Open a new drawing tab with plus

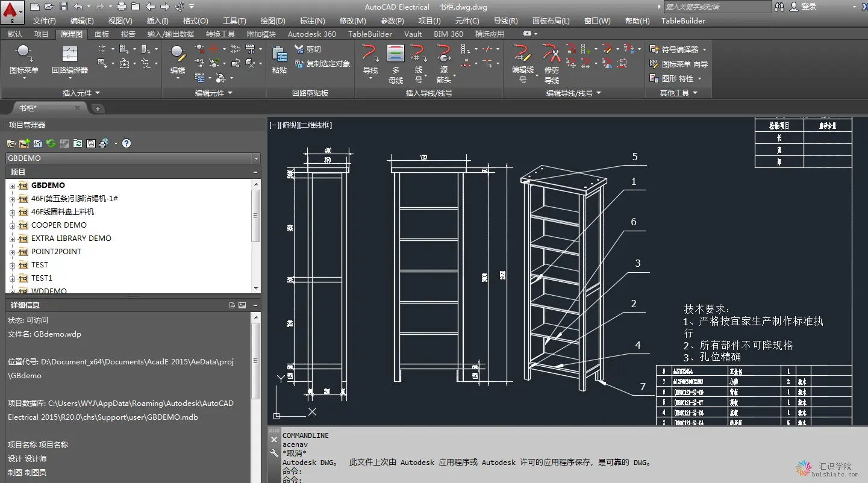(x=98, y=108)
